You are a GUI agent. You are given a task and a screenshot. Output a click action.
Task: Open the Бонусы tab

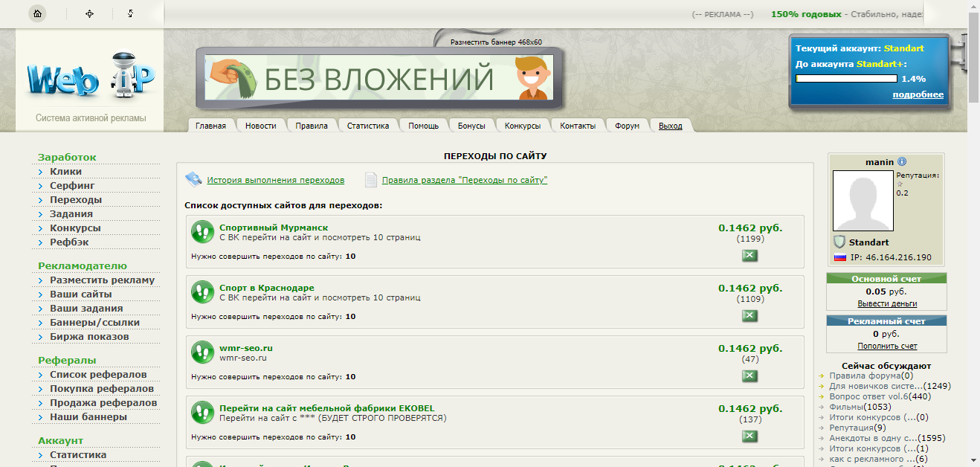coord(471,126)
